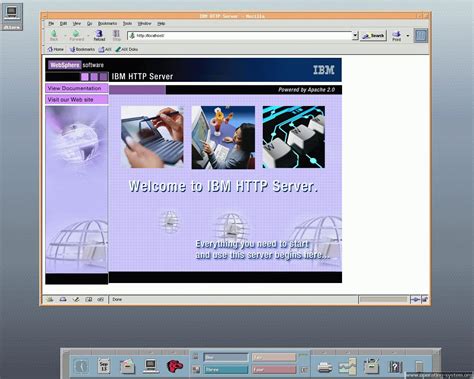
Task: Click the URL address field
Action: [x=240, y=35]
